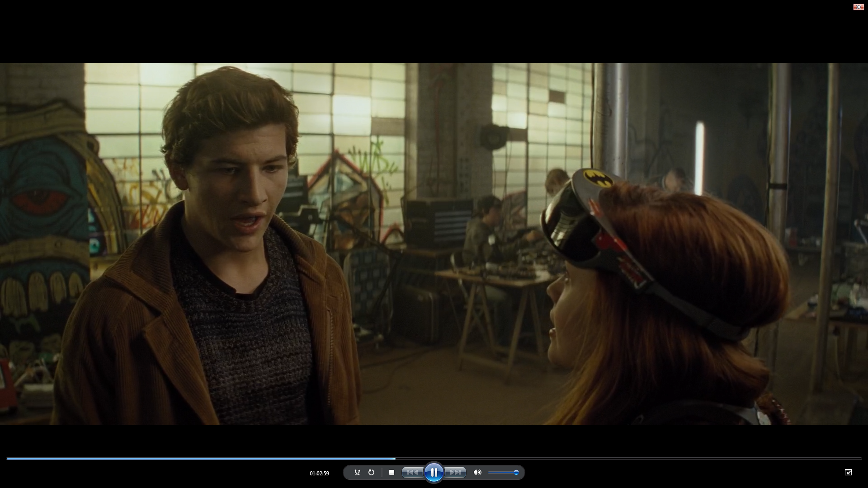868x488 pixels.
Task: Click the video display area
Action: (x=434, y=244)
